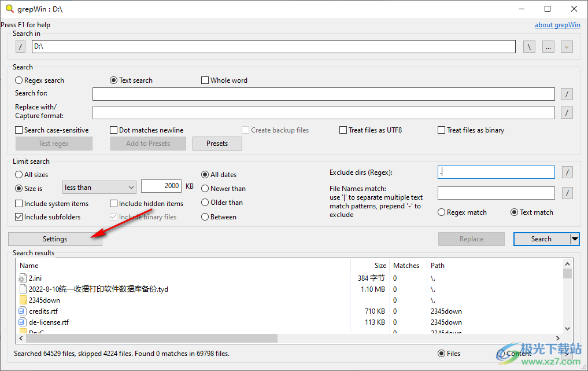Image resolution: width=588 pixels, height=371 pixels.
Task: Click the size value field showing 2000
Action: click(x=161, y=186)
